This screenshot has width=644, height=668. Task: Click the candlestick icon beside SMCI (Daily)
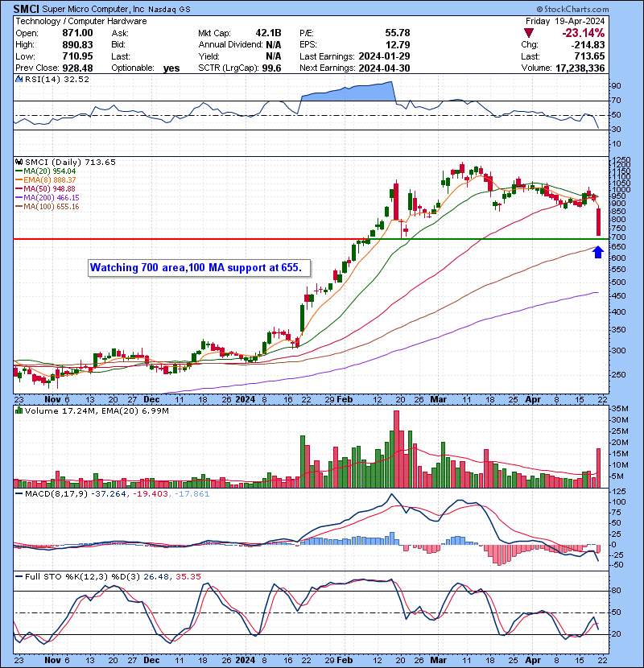19,162
